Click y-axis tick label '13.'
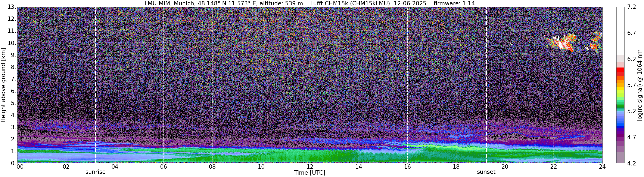The width and height of the screenshot is (644, 177). coord(12,7)
